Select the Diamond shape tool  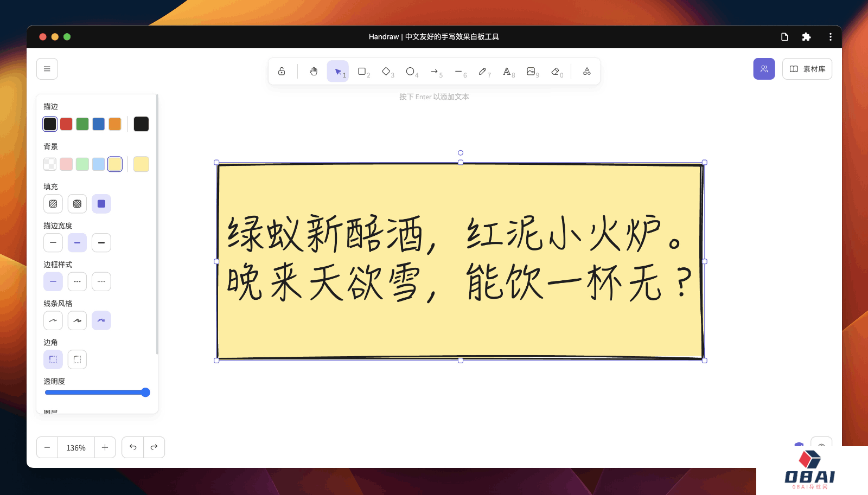point(386,72)
